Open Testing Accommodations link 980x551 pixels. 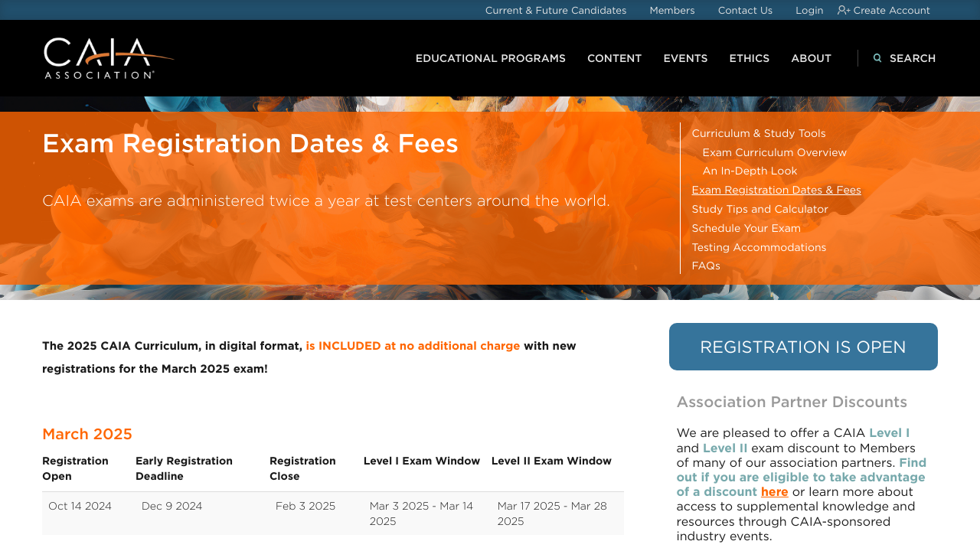click(x=759, y=247)
